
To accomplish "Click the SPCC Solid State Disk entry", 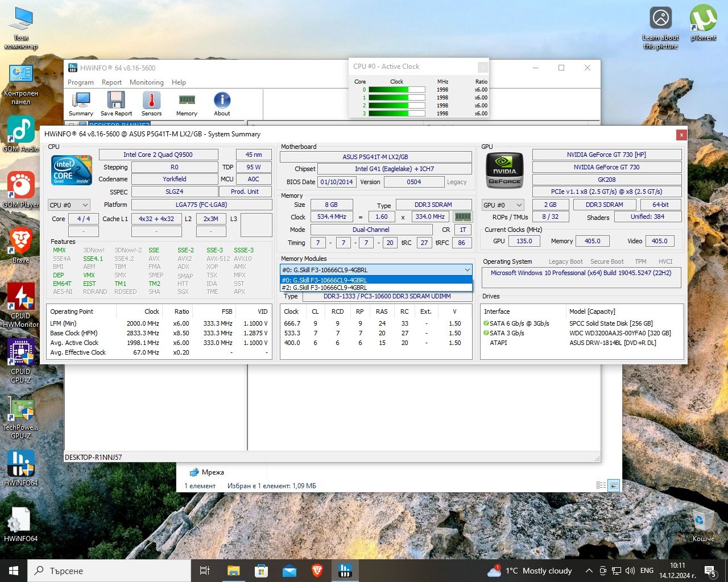I will (x=611, y=323).
